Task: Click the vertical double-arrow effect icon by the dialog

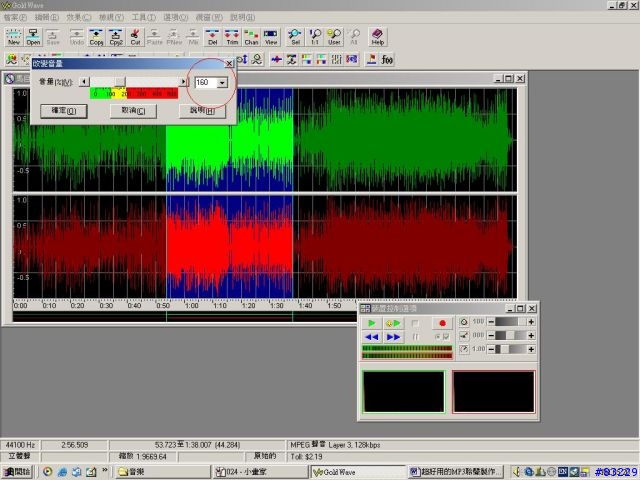Action: (x=242, y=60)
